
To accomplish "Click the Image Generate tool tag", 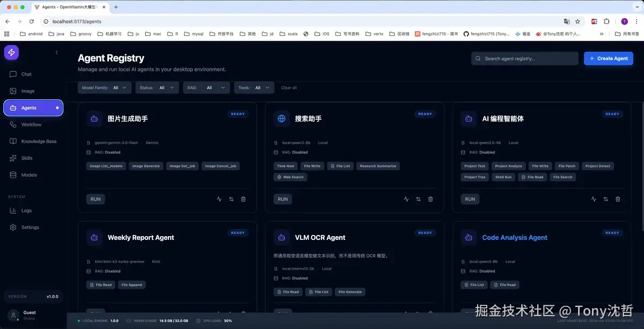I will click(x=146, y=166).
